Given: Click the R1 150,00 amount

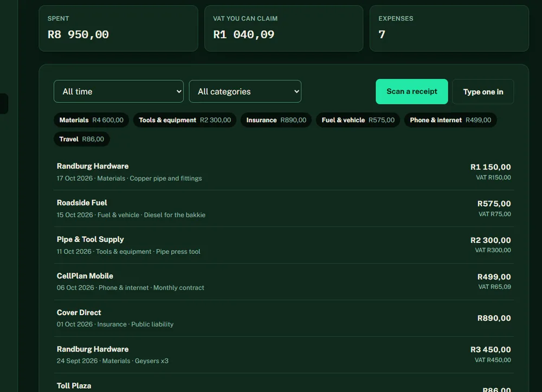Looking at the screenshot, I should click(x=491, y=167).
